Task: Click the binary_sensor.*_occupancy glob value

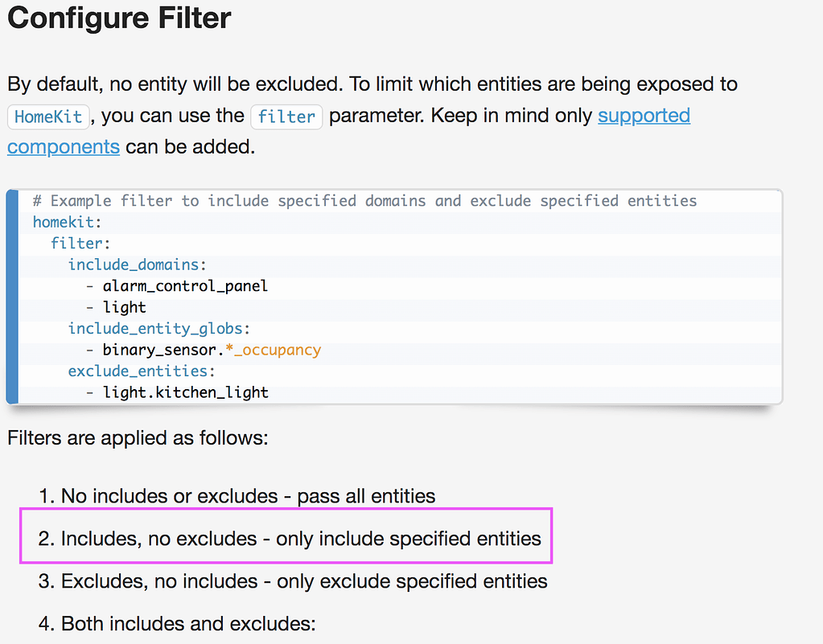Action: pyautogui.click(x=211, y=350)
